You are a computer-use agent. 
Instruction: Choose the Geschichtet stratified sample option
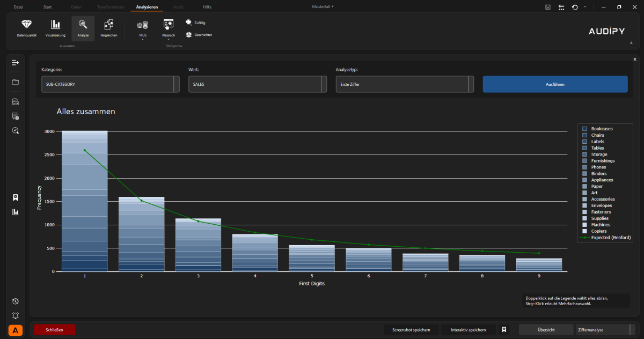click(x=199, y=35)
